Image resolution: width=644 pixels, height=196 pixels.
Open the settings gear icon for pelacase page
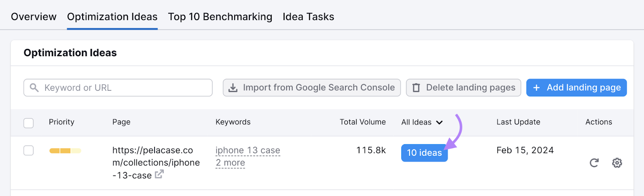pyautogui.click(x=617, y=163)
